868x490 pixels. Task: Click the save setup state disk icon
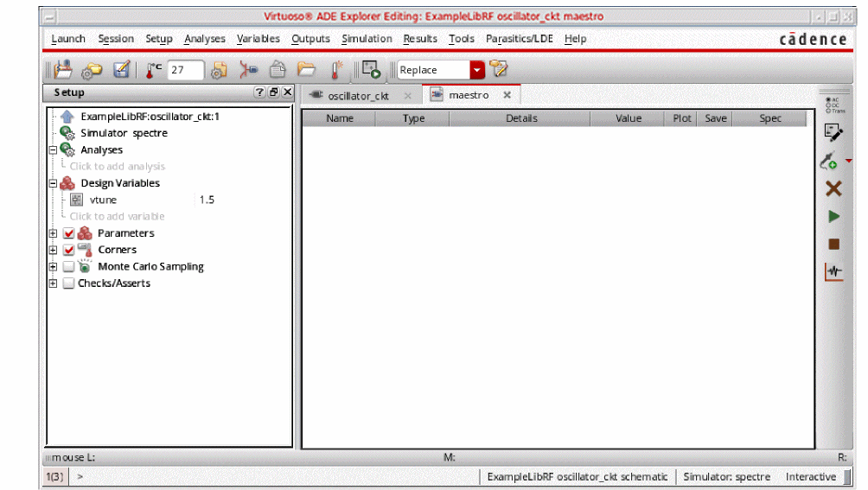(121, 70)
